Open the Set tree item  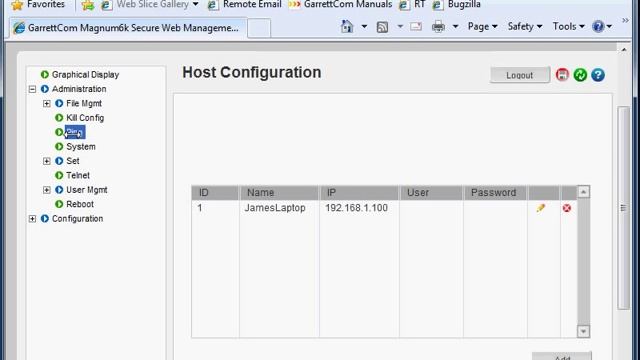(73, 161)
